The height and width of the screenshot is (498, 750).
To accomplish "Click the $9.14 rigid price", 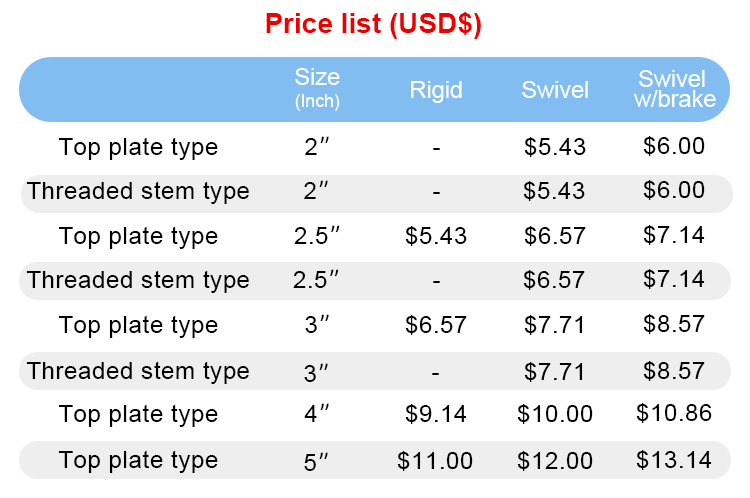I will tap(436, 414).
